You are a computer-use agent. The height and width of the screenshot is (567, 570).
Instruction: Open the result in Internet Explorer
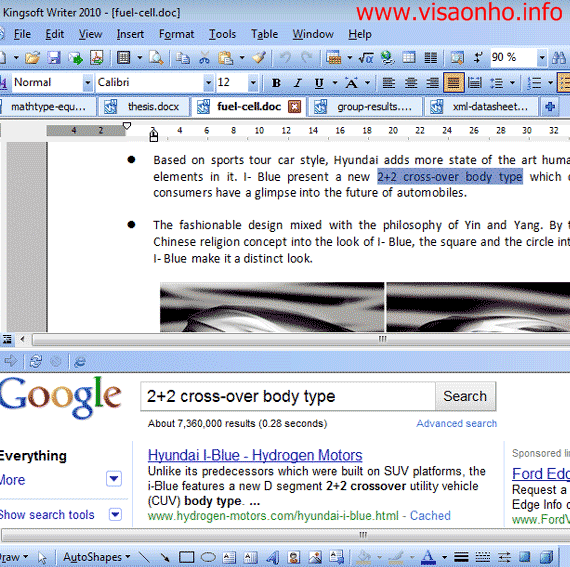click(80, 361)
